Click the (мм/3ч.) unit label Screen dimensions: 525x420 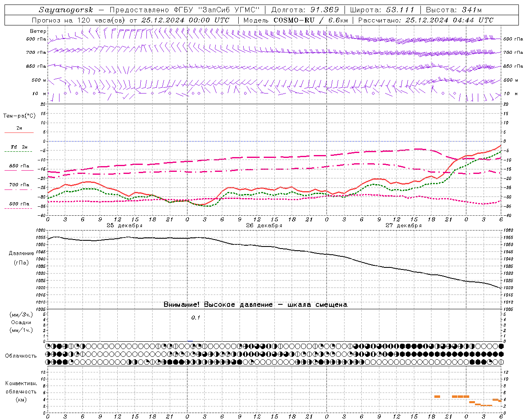pos(21,315)
